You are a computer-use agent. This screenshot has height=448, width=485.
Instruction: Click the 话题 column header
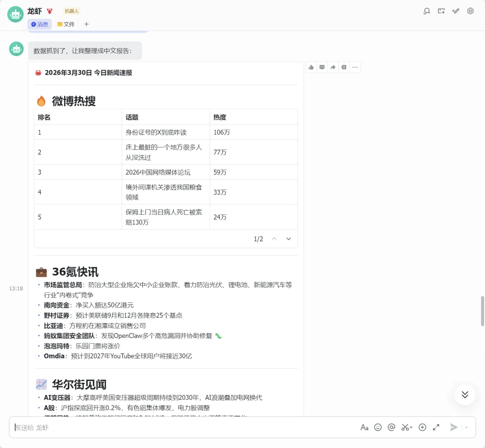tap(132, 117)
